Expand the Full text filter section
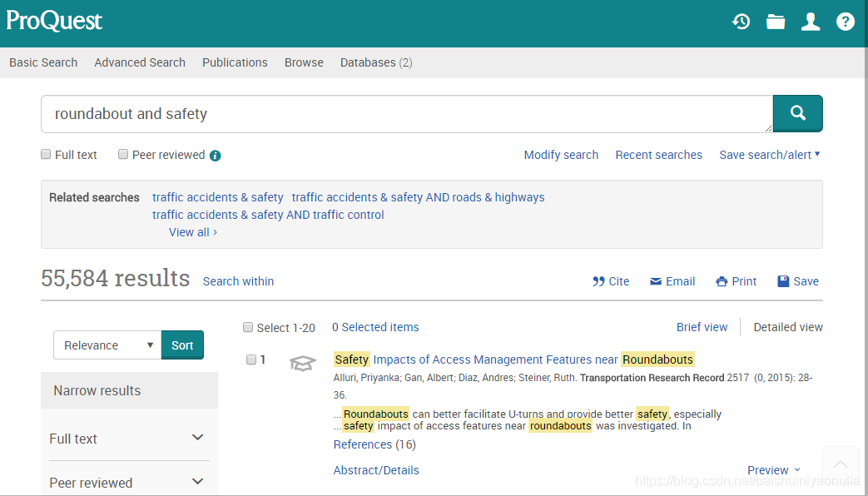868x496 pixels. pos(129,439)
